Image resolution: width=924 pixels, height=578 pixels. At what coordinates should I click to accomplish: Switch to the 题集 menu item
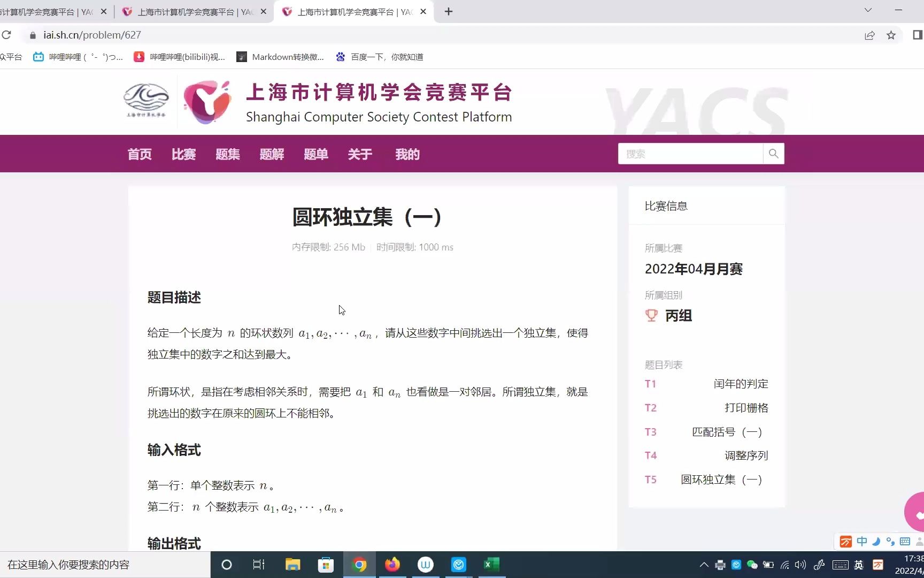(x=227, y=154)
